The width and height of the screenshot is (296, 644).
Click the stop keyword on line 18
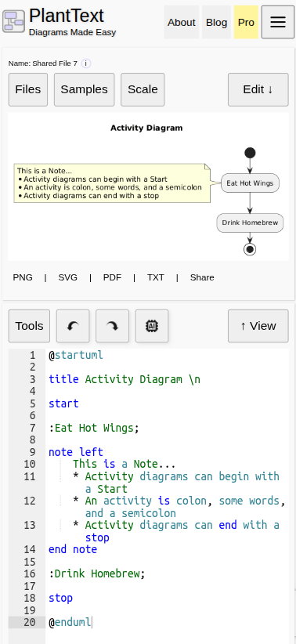click(61, 598)
